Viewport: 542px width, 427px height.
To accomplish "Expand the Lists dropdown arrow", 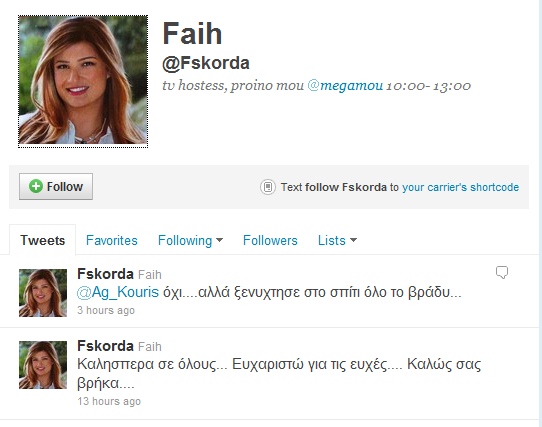I will point(353,240).
